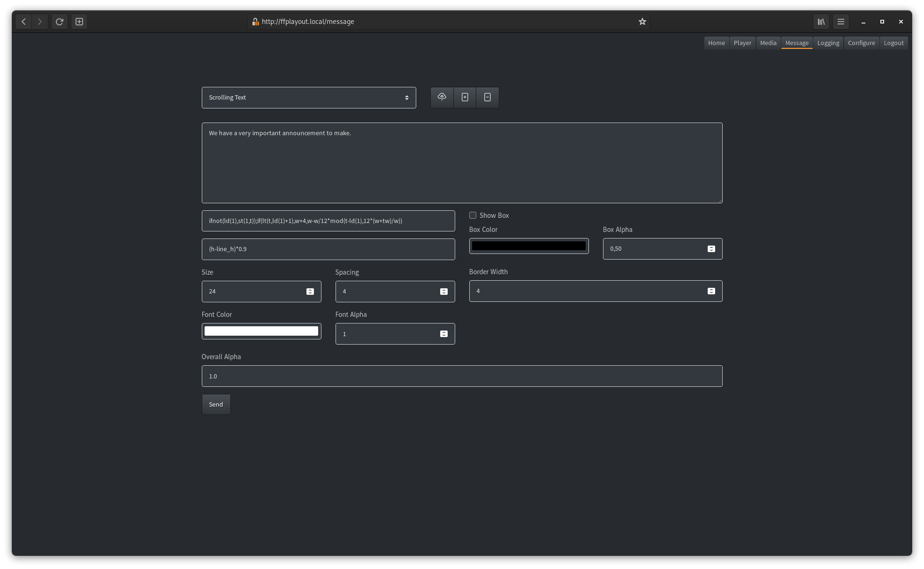Screen dimensions: 924x569
Task: Go back with the browser back arrow
Action: click(23, 22)
